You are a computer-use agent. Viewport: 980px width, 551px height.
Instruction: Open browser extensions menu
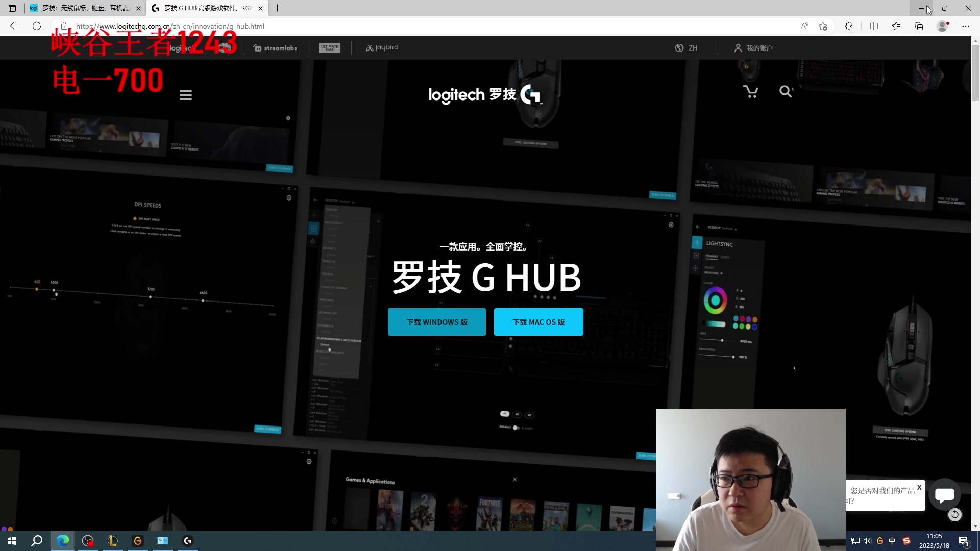(849, 26)
